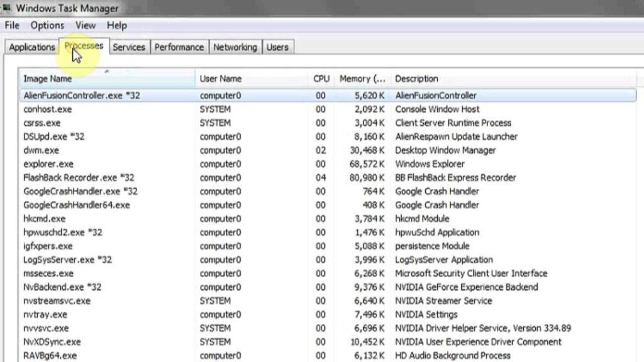644x362 pixels.
Task: Click Desktop Window Manager description
Action: pos(445,150)
